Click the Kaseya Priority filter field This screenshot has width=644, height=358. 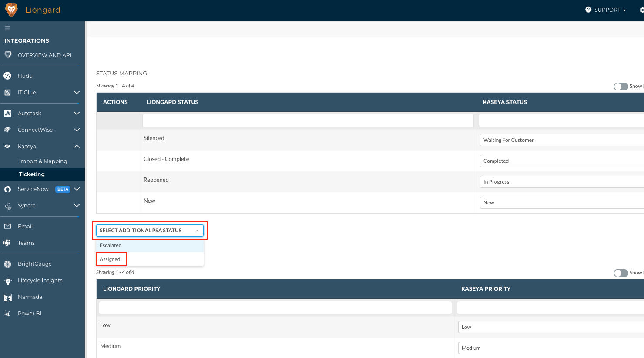coord(550,307)
